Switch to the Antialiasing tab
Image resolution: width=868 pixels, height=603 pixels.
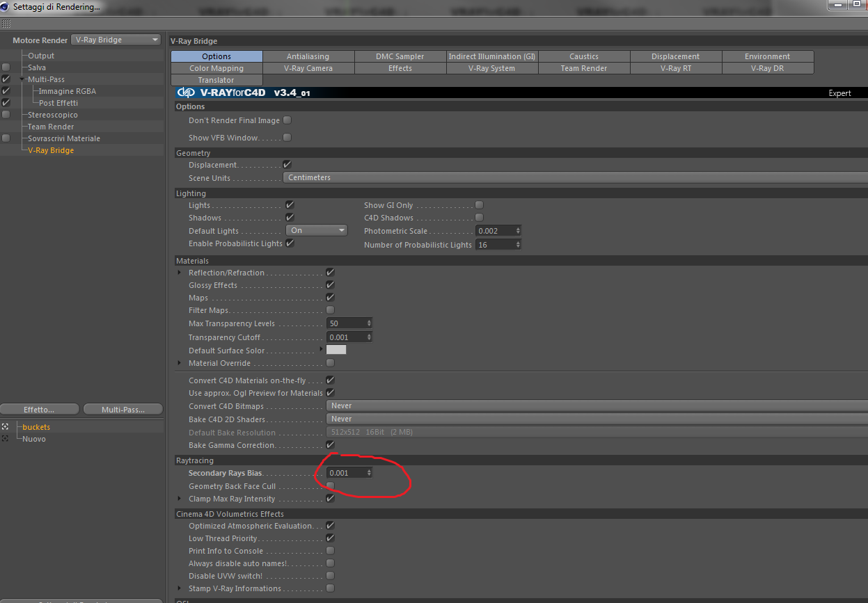click(308, 56)
